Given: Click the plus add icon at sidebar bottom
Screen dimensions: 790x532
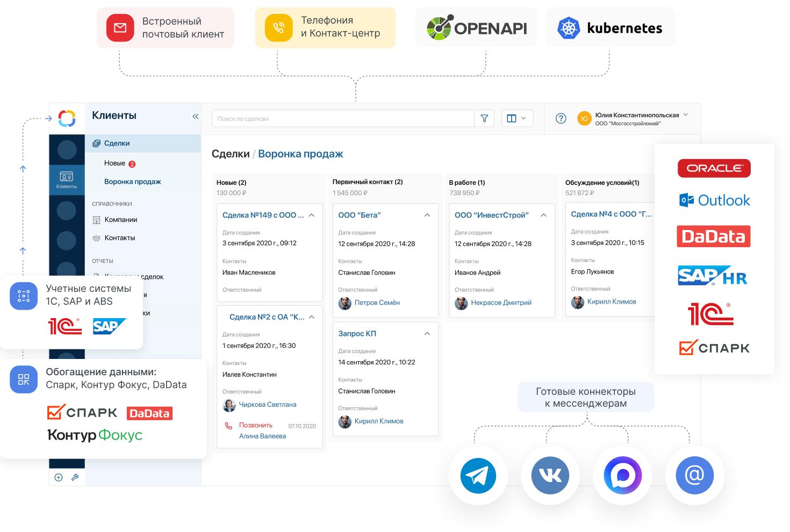Looking at the screenshot, I should pos(59,477).
